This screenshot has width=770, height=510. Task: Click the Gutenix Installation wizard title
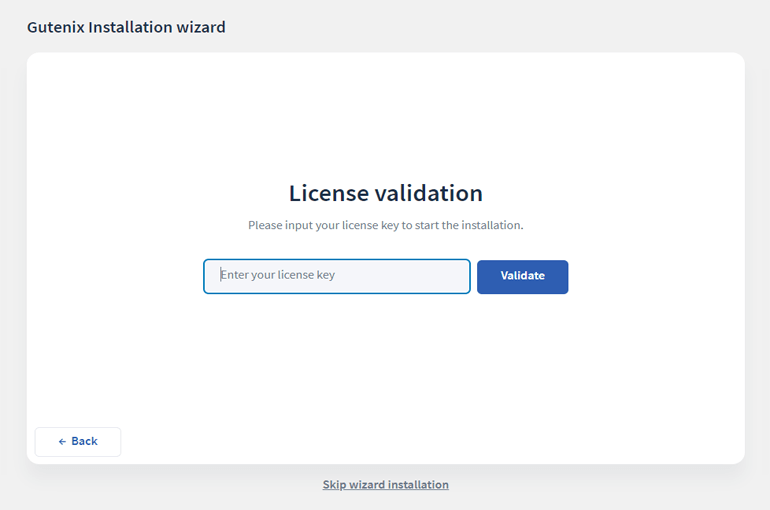click(126, 27)
